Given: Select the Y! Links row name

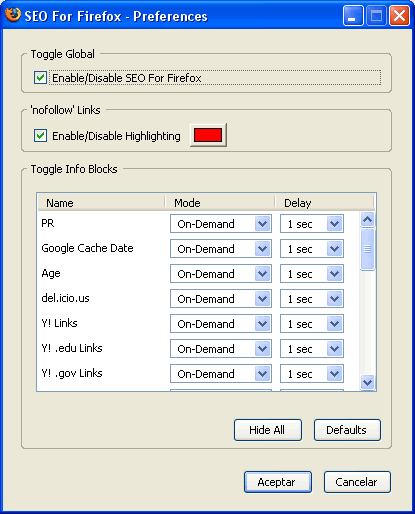Looking at the screenshot, I should 59,323.
